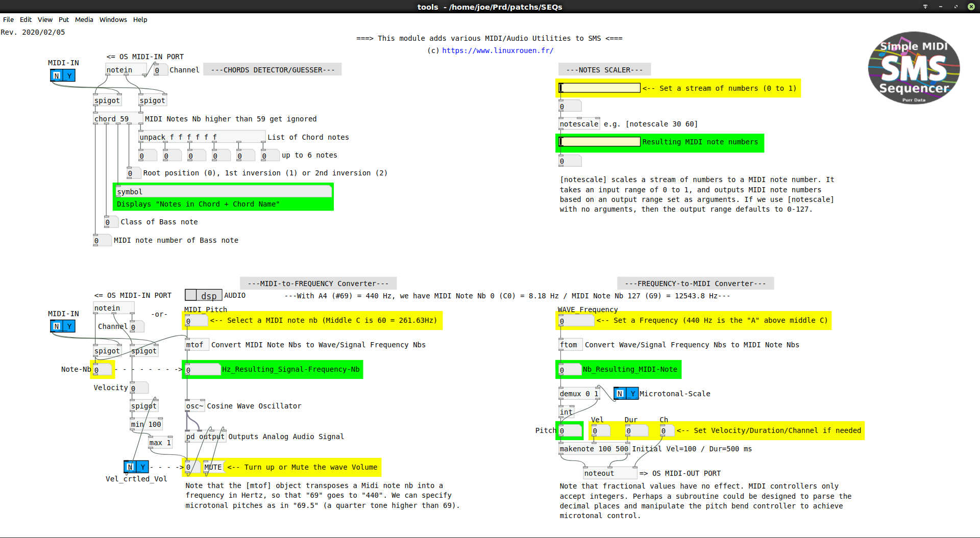Click the MIDI_Pitch number box
Screen dimensions: 980x538
coord(196,321)
